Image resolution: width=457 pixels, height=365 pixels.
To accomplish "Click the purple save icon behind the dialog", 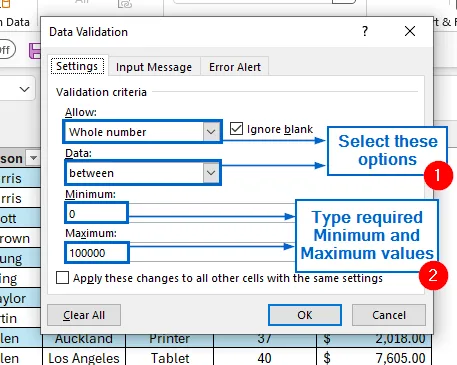I will click(35, 51).
